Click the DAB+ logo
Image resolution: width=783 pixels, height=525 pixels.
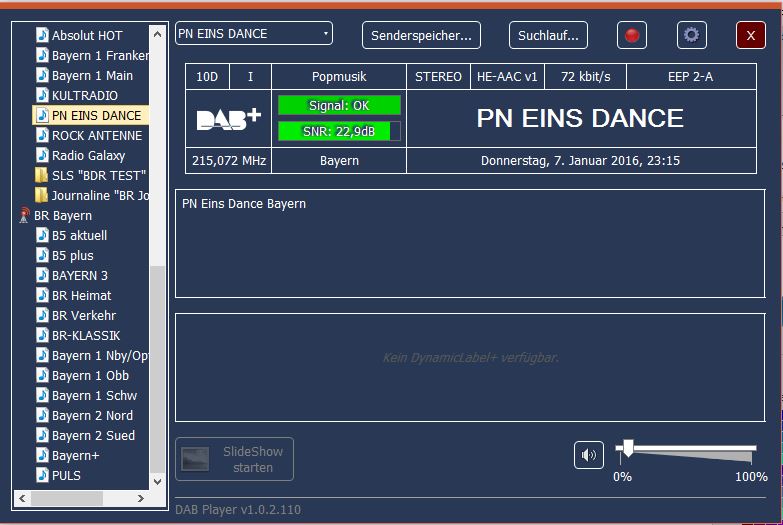click(228, 118)
